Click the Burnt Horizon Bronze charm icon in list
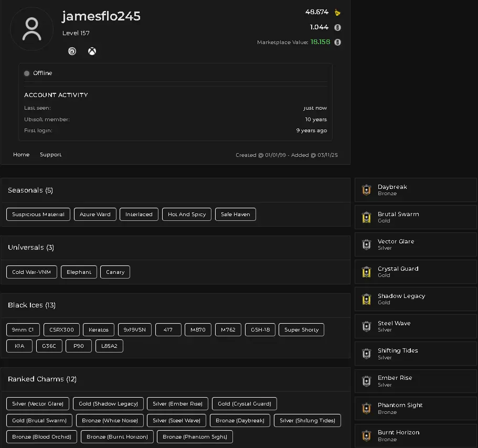 click(x=366, y=435)
